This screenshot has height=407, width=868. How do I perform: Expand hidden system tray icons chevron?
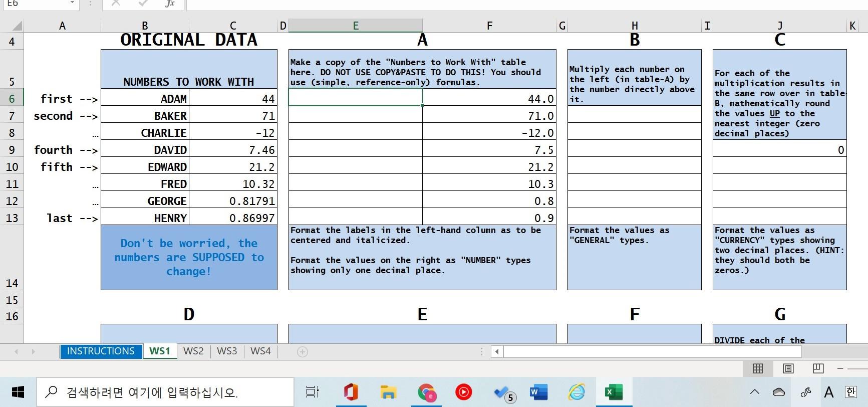point(755,392)
